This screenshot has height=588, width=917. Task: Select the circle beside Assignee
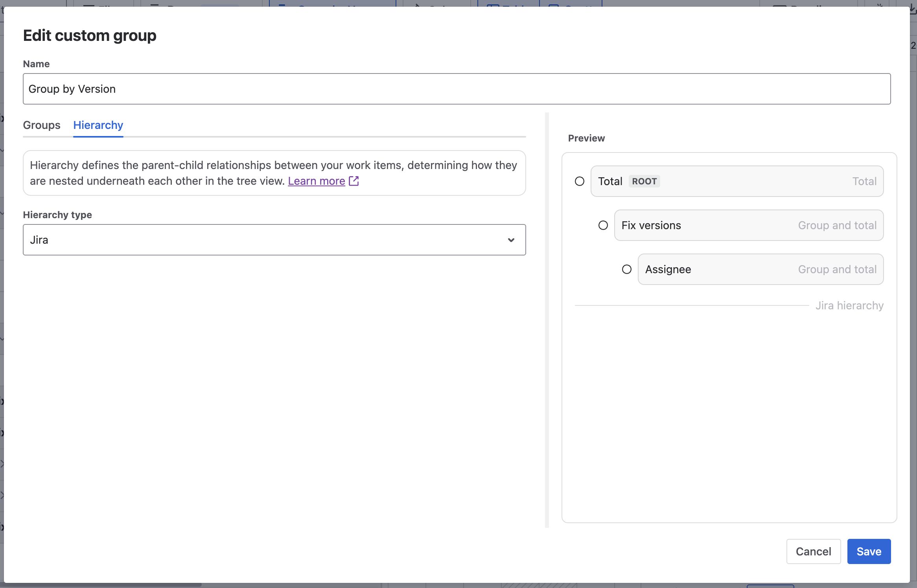point(626,269)
